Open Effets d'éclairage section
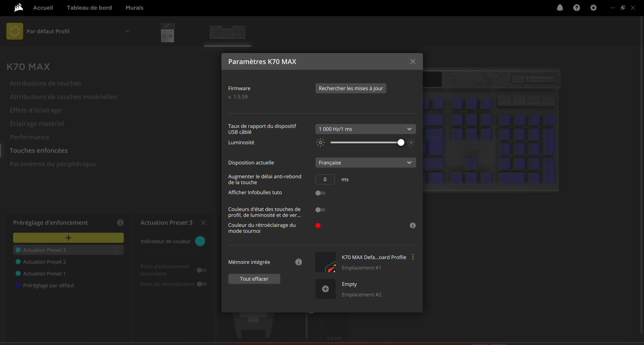The width and height of the screenshot is (644, 345). coord(36,110)
